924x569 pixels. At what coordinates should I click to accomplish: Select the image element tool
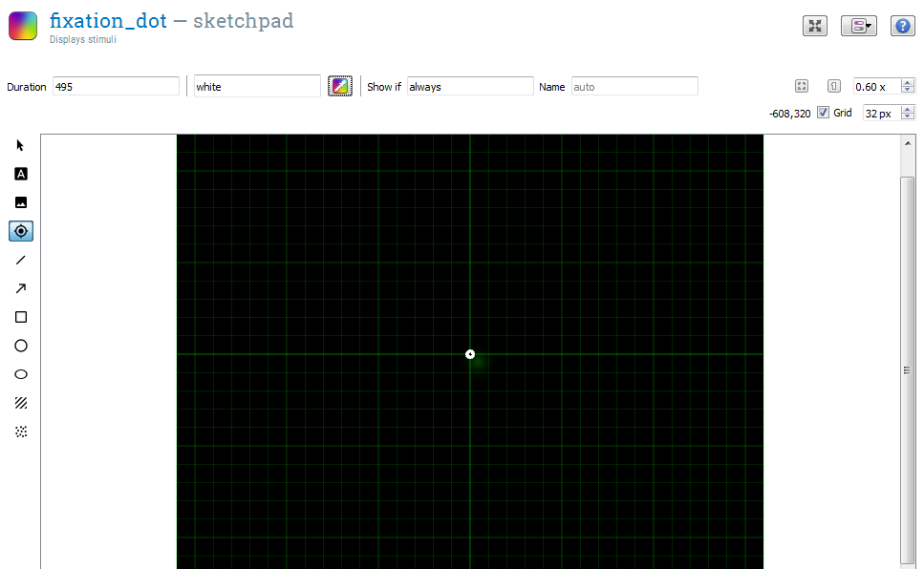pyautogui.click(x=21, y=202)
